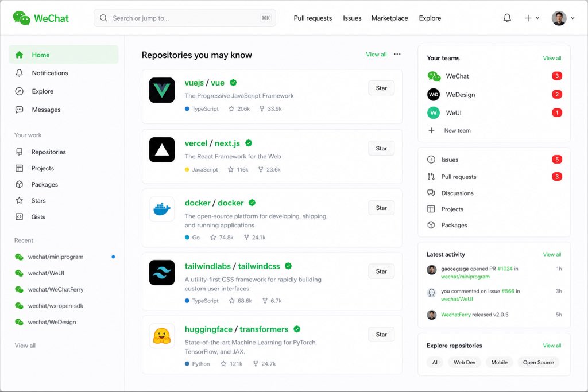The height and width of the screenshot is (392, 588).
Task: Click View all in Latest activity
Action: 552,254
